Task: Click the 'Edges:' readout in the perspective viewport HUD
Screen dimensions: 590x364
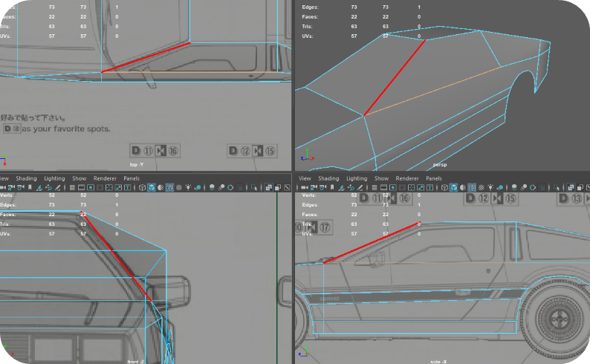Action: pos(310,7)
